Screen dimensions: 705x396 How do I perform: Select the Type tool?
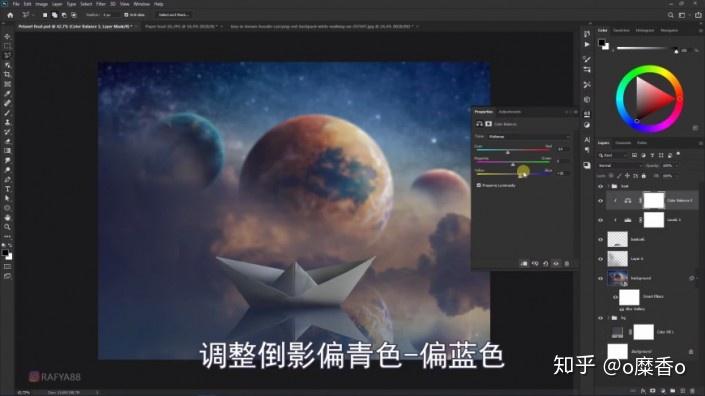[x=7, y=189]
